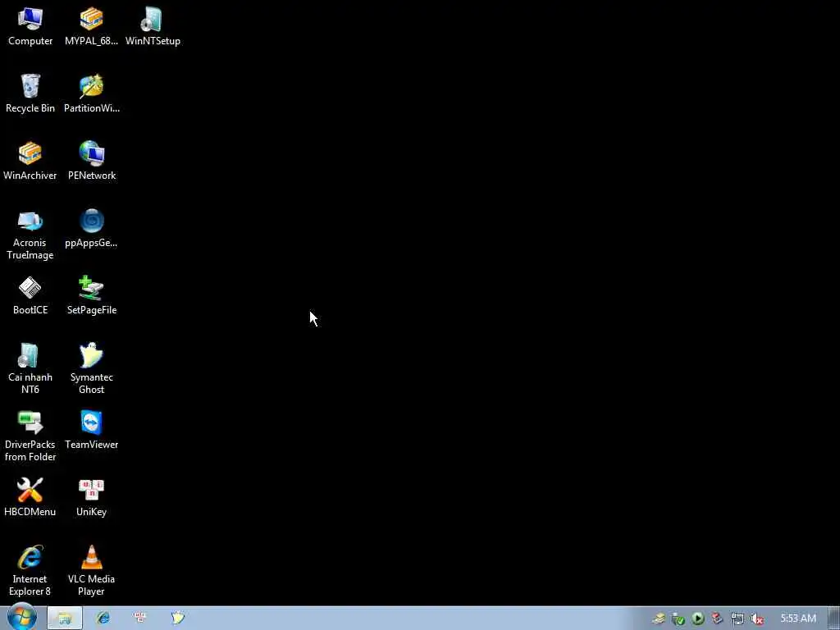Select the MYPAL_68 desktop icon
Image resolution: width=840 pixels, height=630 pixels.
click(x=91, y=27)
